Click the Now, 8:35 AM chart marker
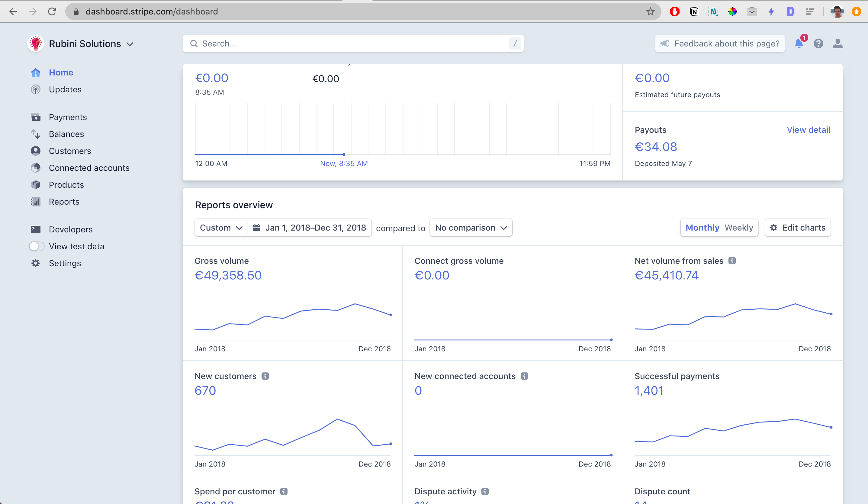Screen dimensions: 868x504 pyautogui.click(x=344, y=155)
